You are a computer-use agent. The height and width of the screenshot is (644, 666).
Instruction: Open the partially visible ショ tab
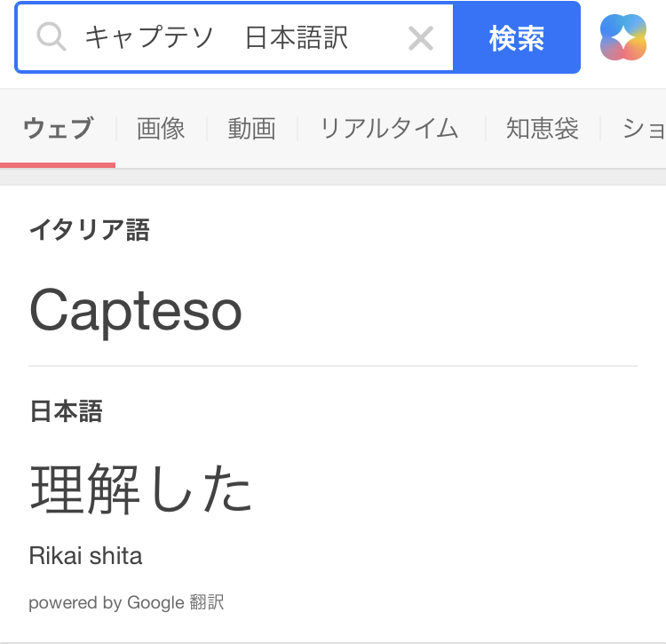click(x=644, y=129)
